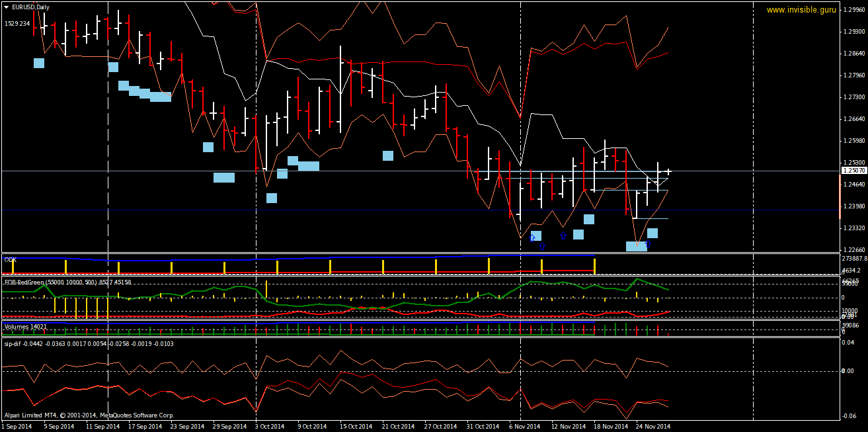This screenshot has width=868, height=432.
Task: Select the light-blue square near 21 Oct 2014
Action: click(x=388, y=155)
